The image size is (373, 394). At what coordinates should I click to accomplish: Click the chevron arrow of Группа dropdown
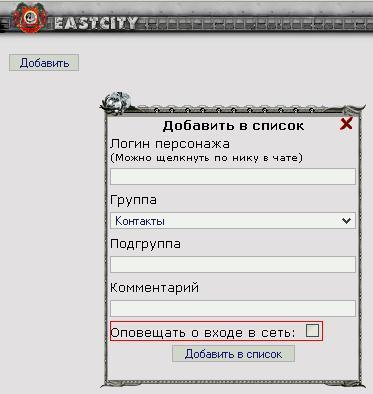[x=347, y=221]
